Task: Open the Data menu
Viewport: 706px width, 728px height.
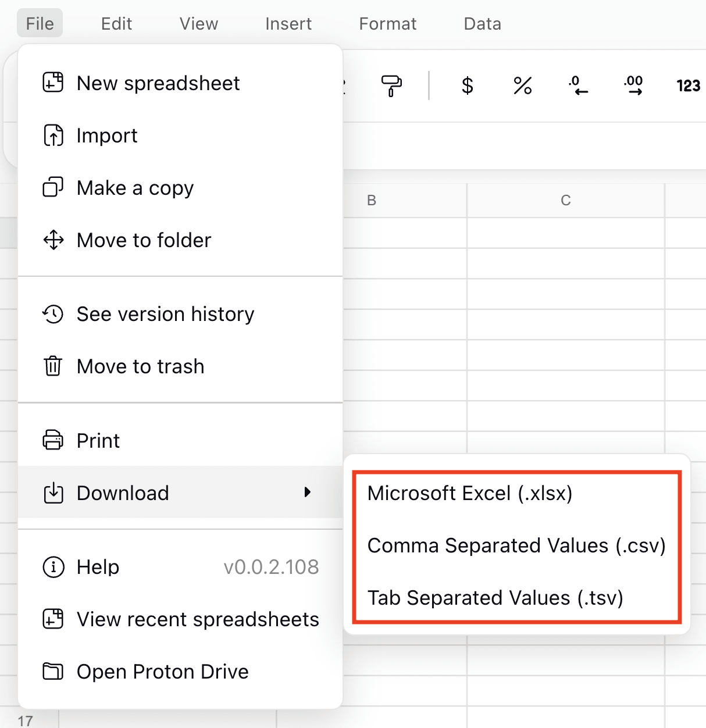Action: click(482, 24)
